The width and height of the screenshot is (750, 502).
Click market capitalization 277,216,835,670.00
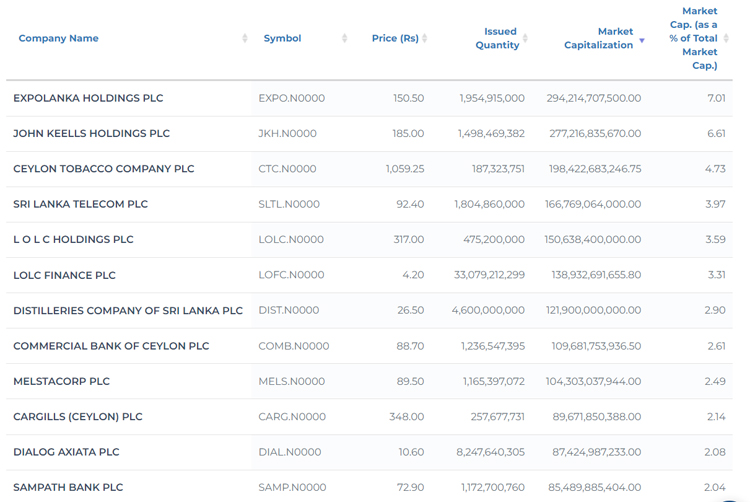coord(595,133)
